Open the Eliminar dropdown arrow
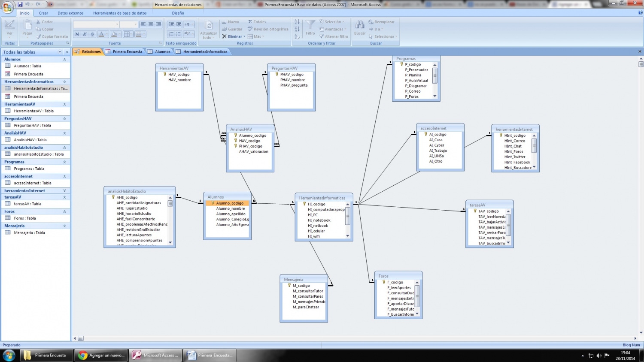Screen dimensions: 644x362 244,36
